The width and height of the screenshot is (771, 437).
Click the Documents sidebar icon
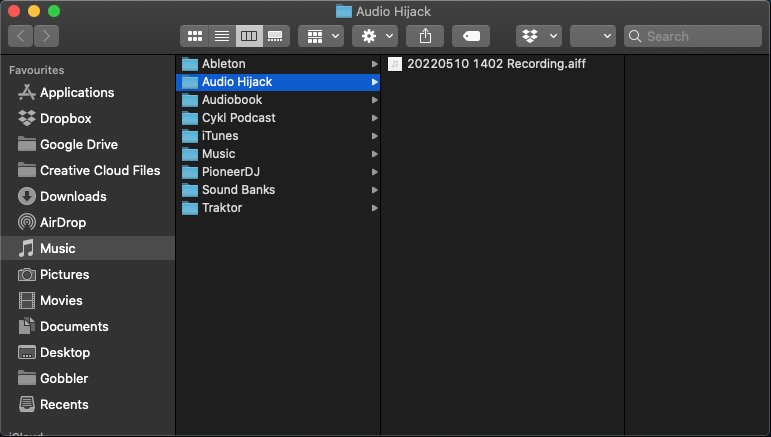pyautogui.click(x=27, y=326)
